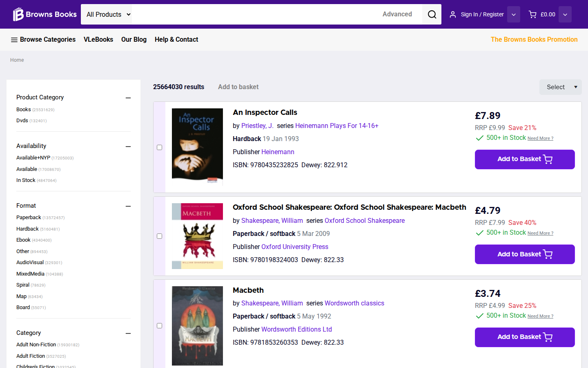Image resolution: width=588 pixels, height=368 pixels.
Task: Collapse the Format filter section
Action: 128,206
